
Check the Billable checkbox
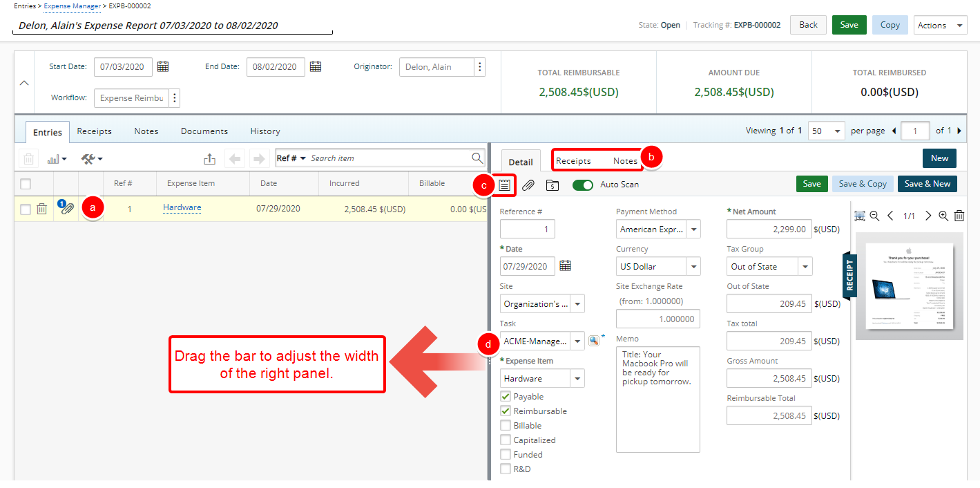click(506, 426)
